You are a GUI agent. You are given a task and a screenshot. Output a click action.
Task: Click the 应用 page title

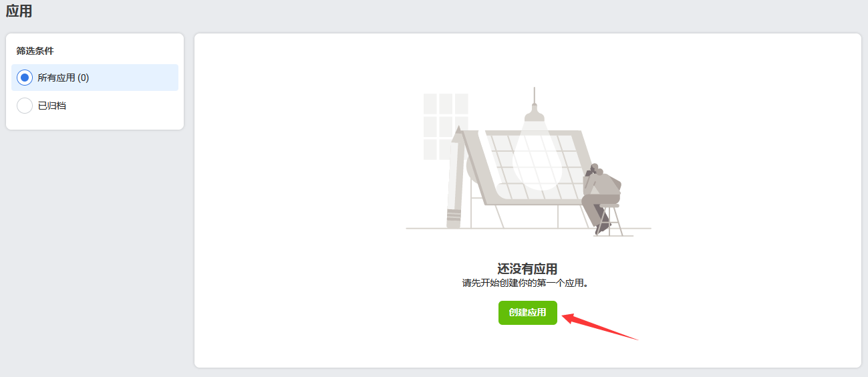coord(19,11)
